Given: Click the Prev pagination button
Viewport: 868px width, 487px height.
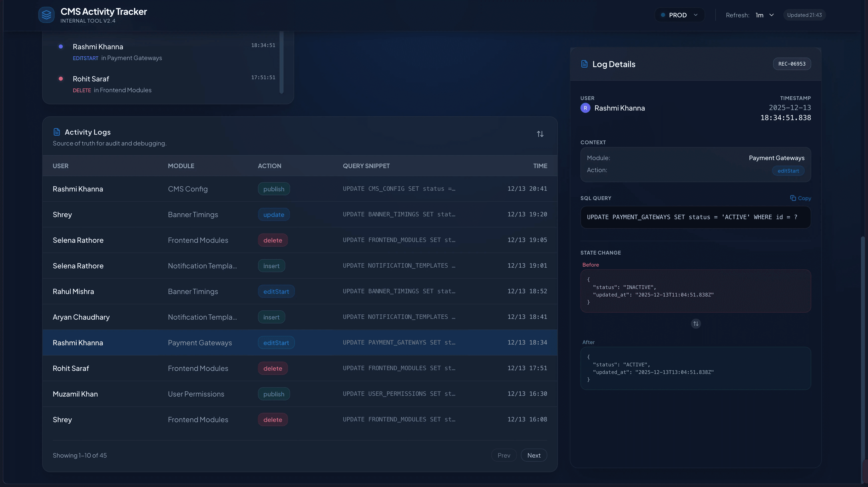Looking at the screenshot, I should (x=504, y=455).
